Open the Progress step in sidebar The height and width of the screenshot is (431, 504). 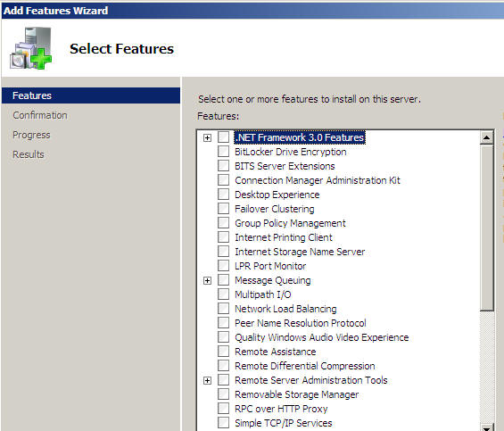click(31, 135)
